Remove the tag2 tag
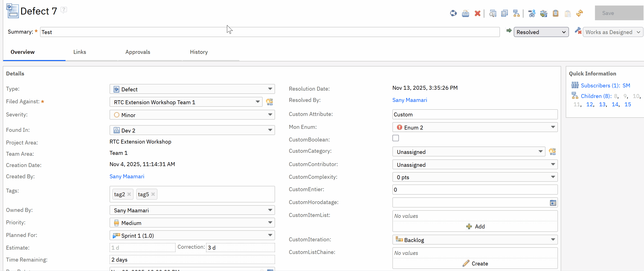Image resolution: width=644 pixels, height=271 pixels. point(129,194)
